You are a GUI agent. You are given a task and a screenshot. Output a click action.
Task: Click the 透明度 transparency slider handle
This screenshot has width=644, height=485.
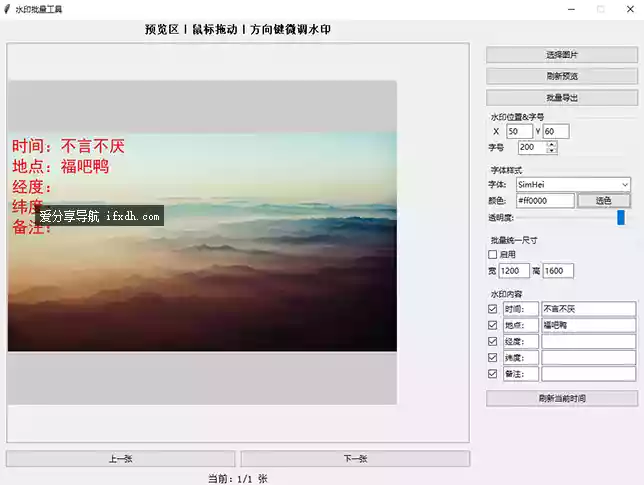pyautogui.click(x=621, y=217)
